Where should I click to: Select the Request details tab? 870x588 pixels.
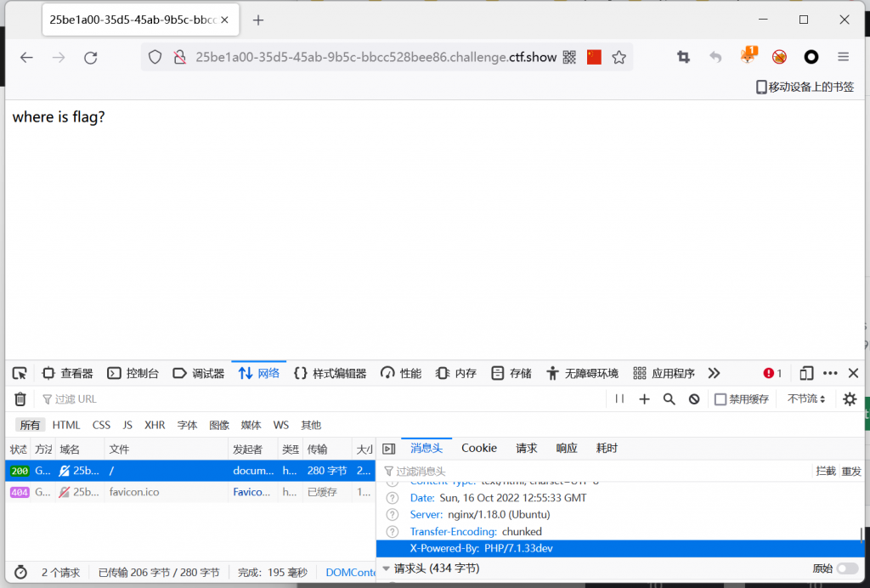(x=527, y=448)
